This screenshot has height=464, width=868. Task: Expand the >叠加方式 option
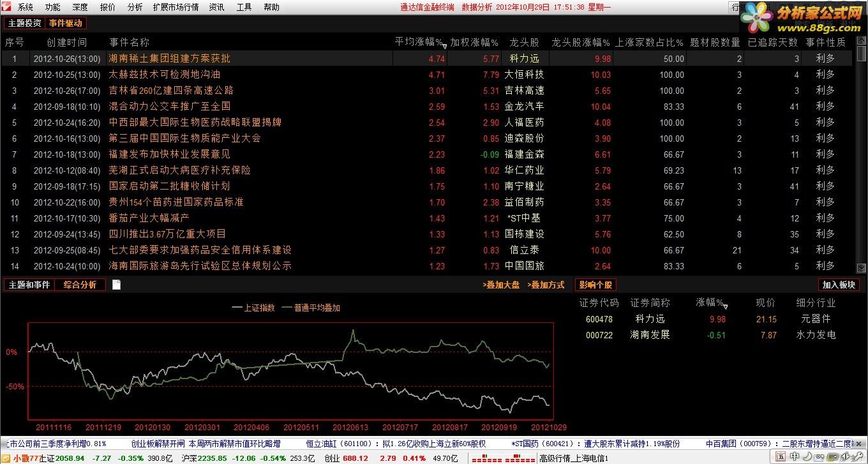tap(546, 285)
